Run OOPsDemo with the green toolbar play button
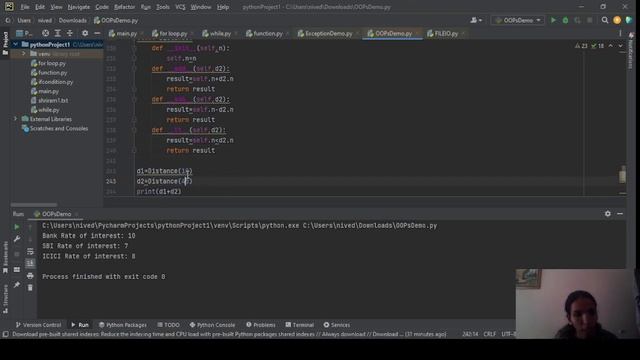The image size is (640, 360). 553,20
